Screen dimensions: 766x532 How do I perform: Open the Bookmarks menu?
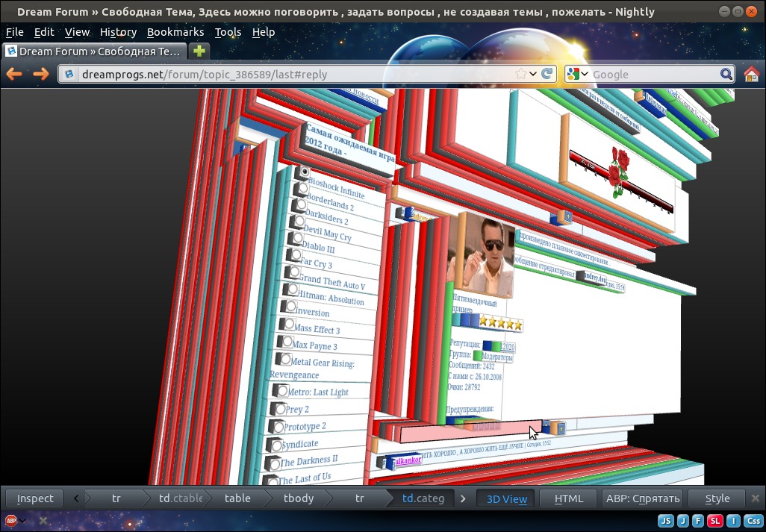(x=175, y=32)
